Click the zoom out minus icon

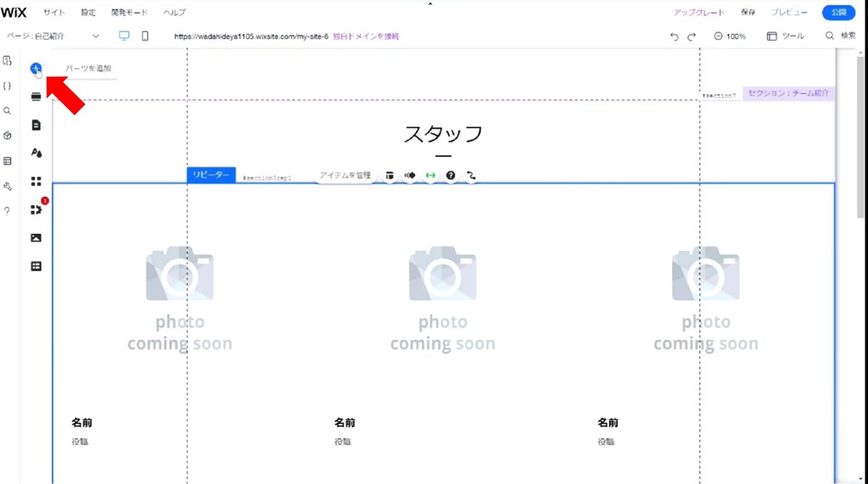[x=718, y=36]
